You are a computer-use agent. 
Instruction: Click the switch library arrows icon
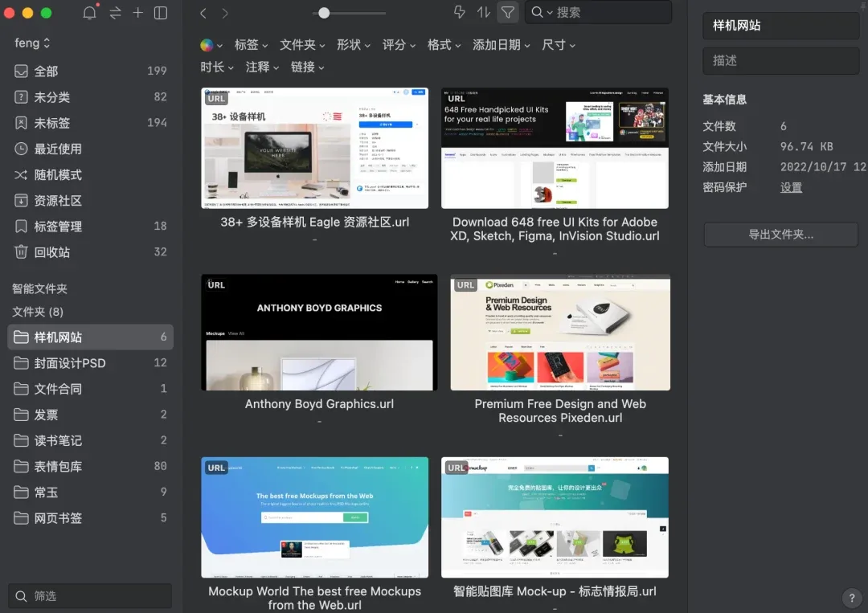pyautogui.click(x=115, y=13)
